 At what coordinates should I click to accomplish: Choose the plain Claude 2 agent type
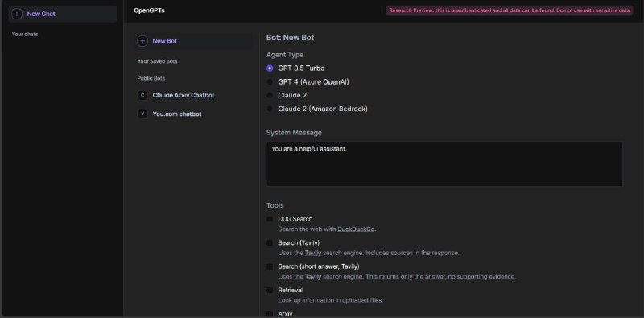pyautogui.click(x=270, y=95)
